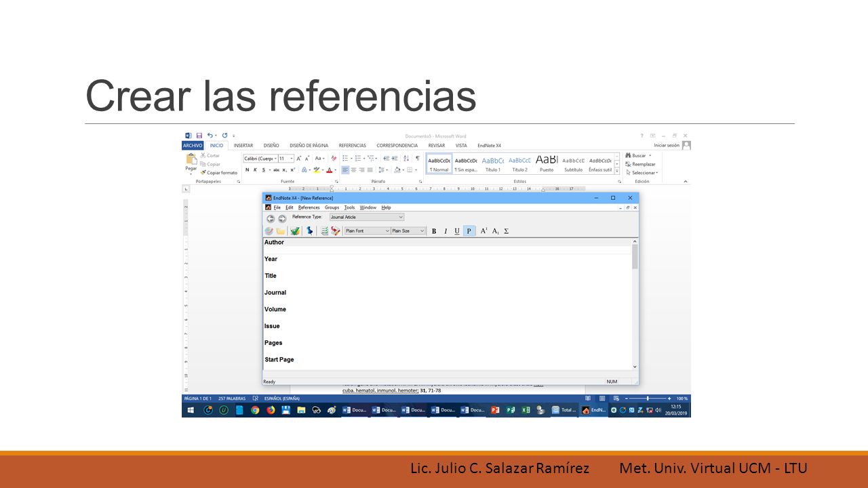Open Seleccionar dropdown in Word
The height and width of the screenshot is (488, 868).
642,172
